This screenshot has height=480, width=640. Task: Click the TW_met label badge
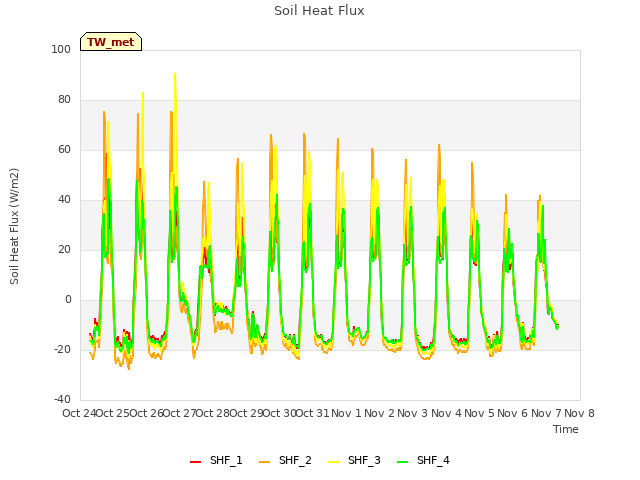tap(111, 42)
